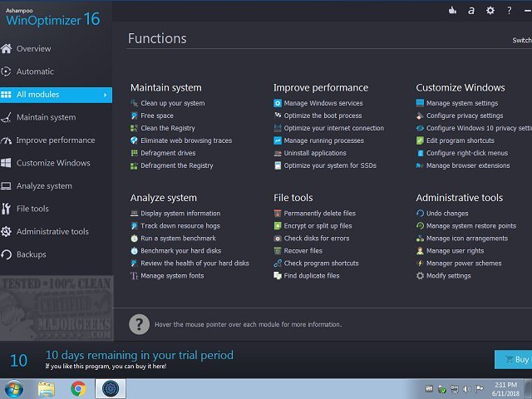Open Defragment the Registry
Viewport: 532px width, 399px height.
point(177,165)
